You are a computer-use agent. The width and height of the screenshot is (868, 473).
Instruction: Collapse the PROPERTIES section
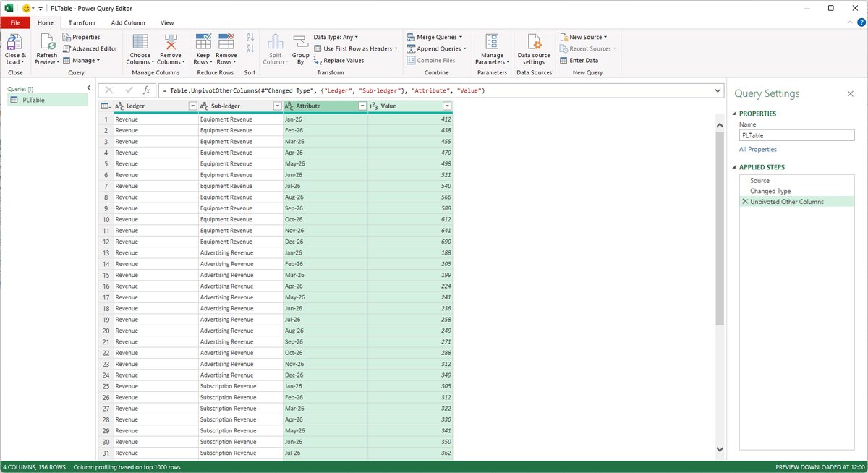pos(735,114)
